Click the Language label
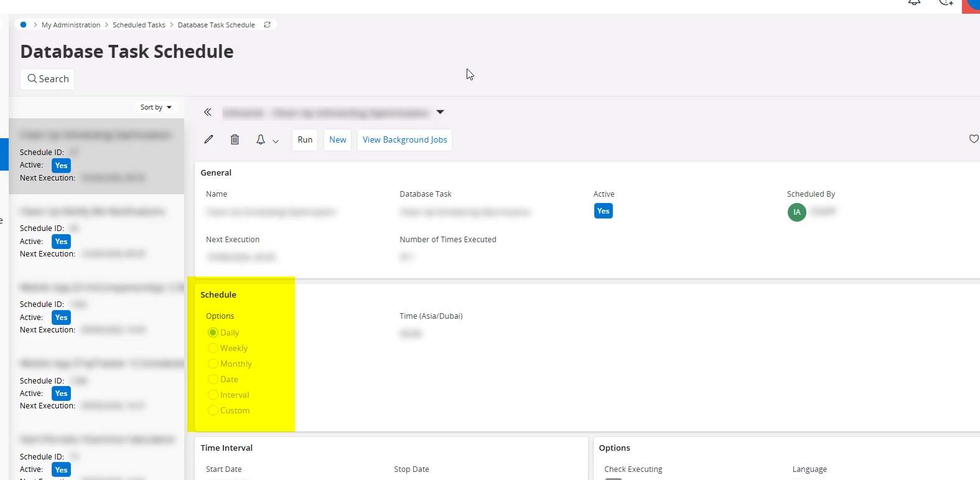 [810, 469]
